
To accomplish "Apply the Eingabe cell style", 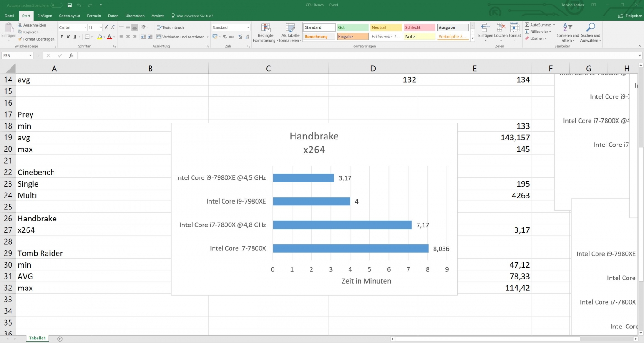I will tap(353, 37).
